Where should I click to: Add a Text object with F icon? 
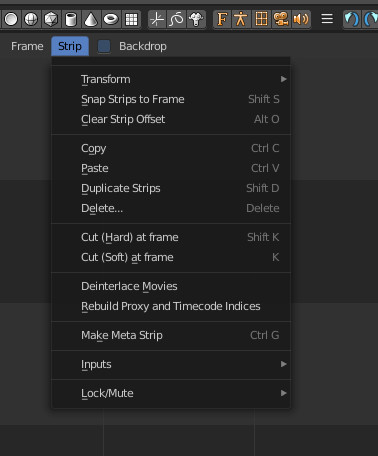point(222,19)
